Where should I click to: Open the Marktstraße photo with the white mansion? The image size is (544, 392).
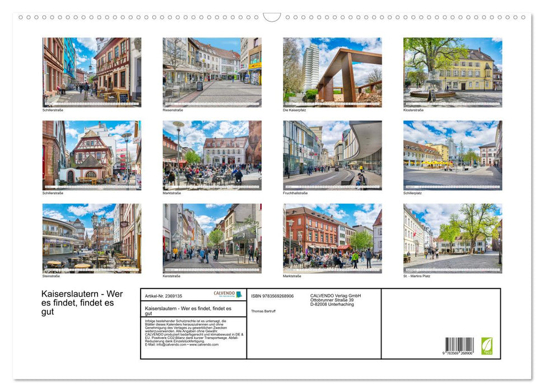tap(212, 155)
